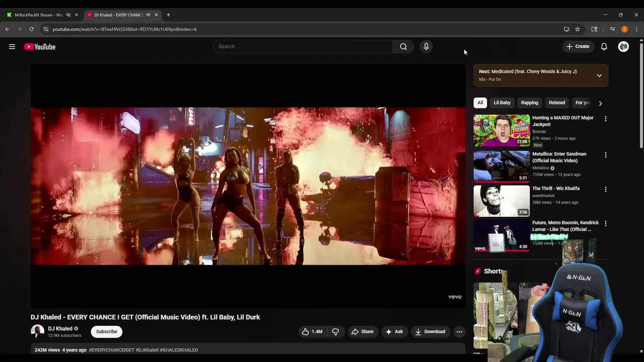Like the video with thumbs-up
644x362 pixels.
pyautogui.click(x=312, y=332)
